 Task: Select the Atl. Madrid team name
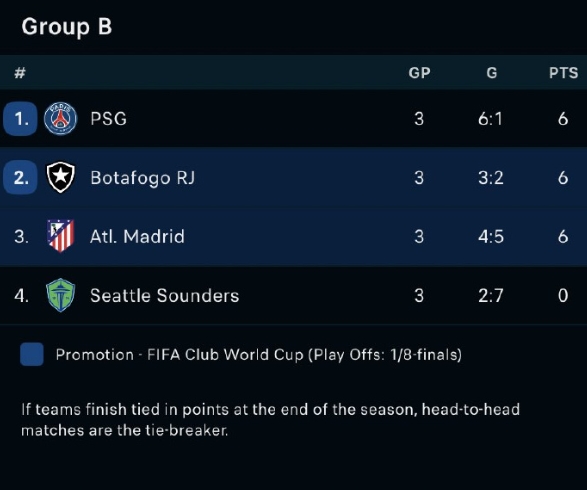click(137, 237)
